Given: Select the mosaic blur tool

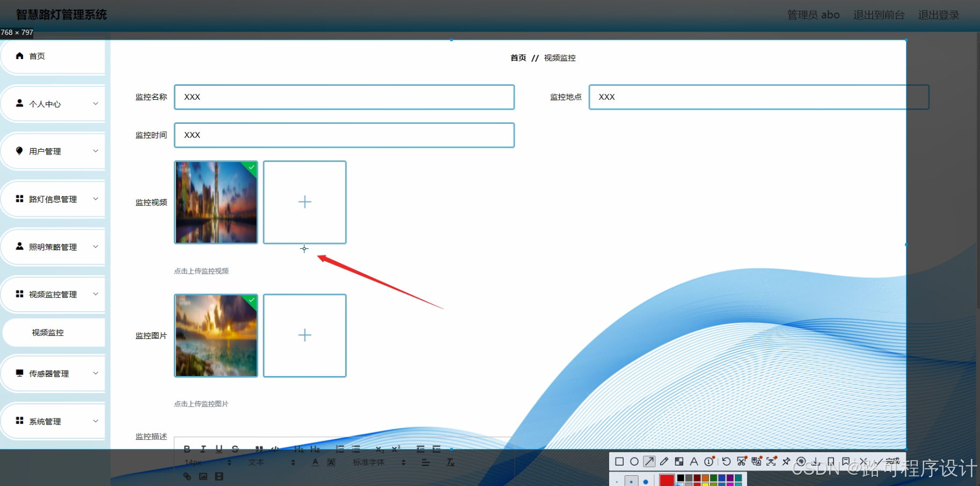Looking at the screenshot, I should click(x=679, y=461).
